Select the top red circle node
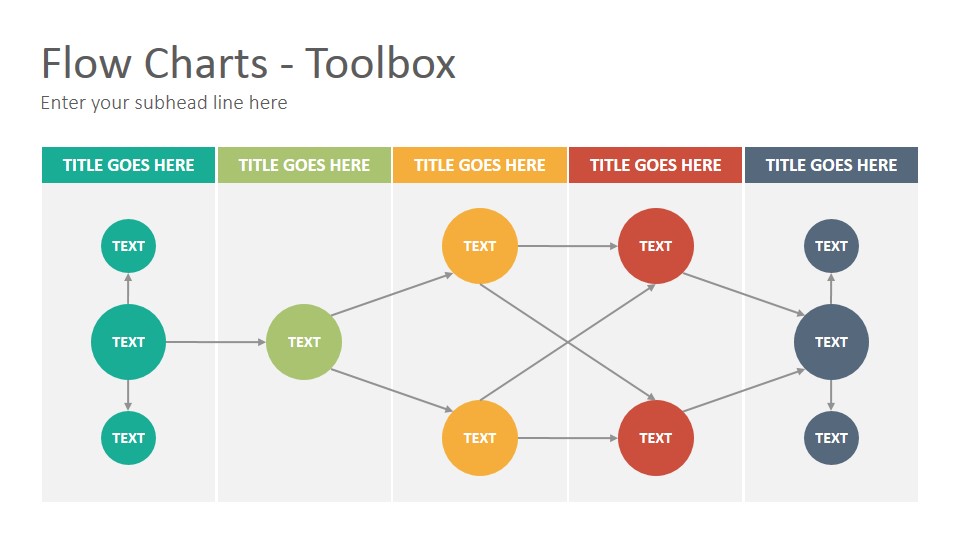Screen dimensions: 960x540 point(656,246)
